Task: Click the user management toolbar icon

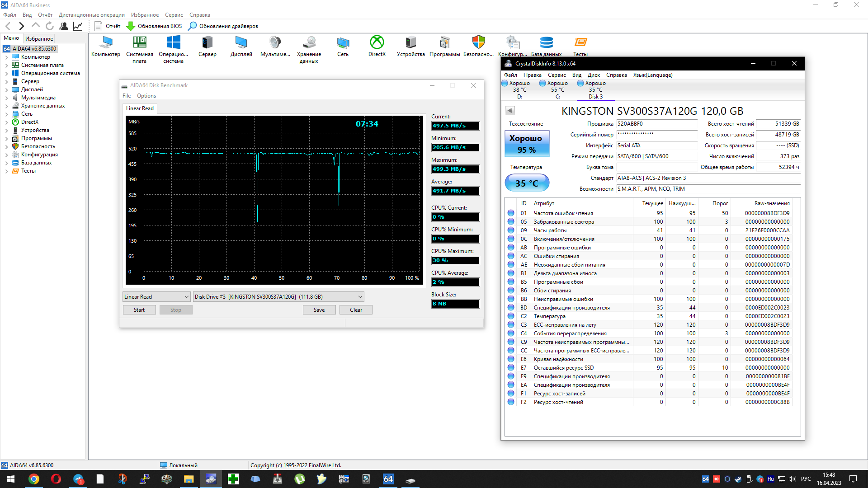Action: tap(64, 26)
